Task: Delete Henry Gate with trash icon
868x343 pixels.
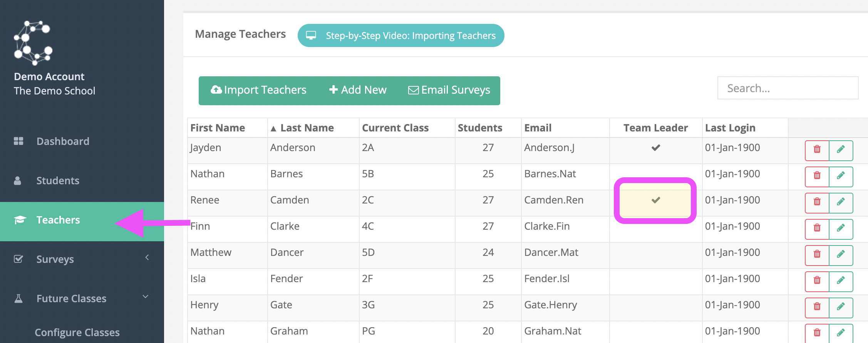Action: click(x=817, y=308)
